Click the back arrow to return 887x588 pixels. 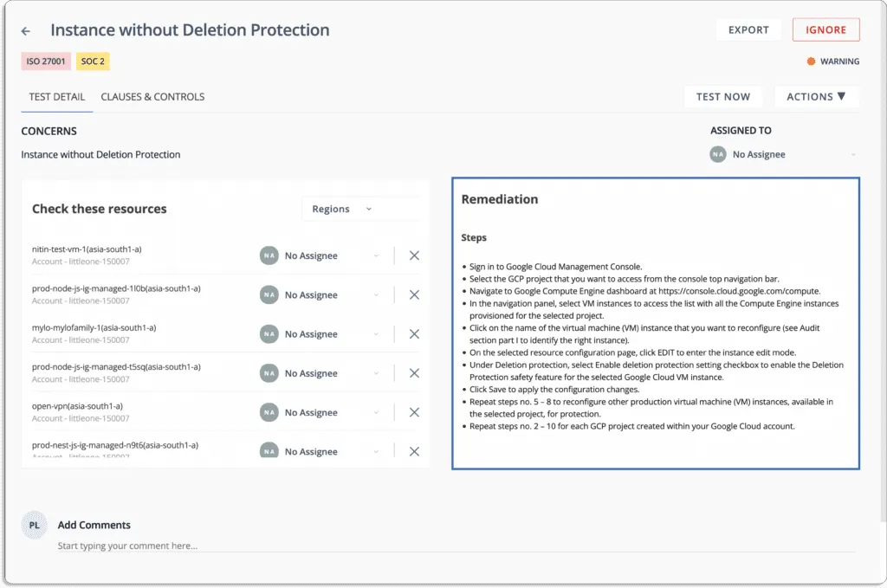coord(24,30)
